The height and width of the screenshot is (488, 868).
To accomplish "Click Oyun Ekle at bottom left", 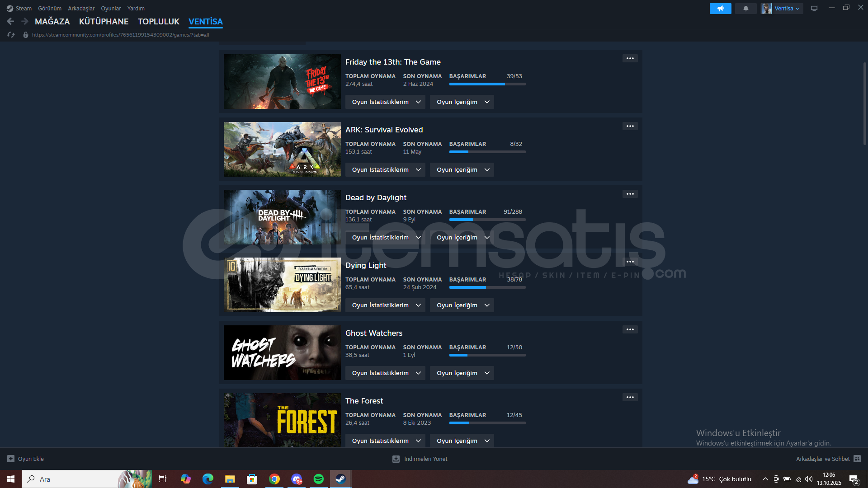I will click(x=26, y=459).
